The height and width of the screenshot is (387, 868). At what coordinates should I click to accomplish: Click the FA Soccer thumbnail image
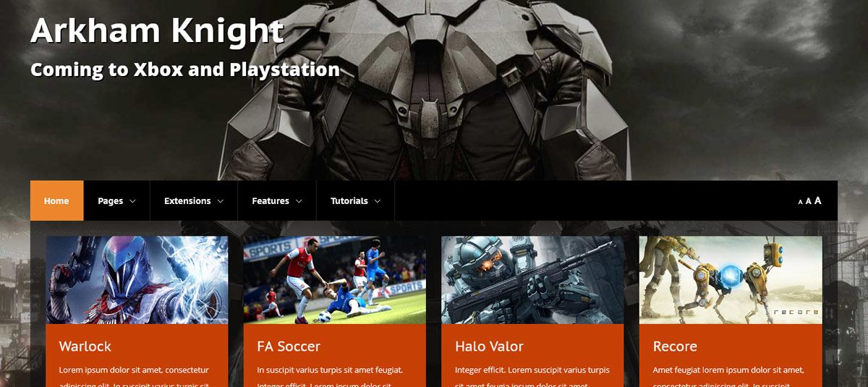coord(335,280)
